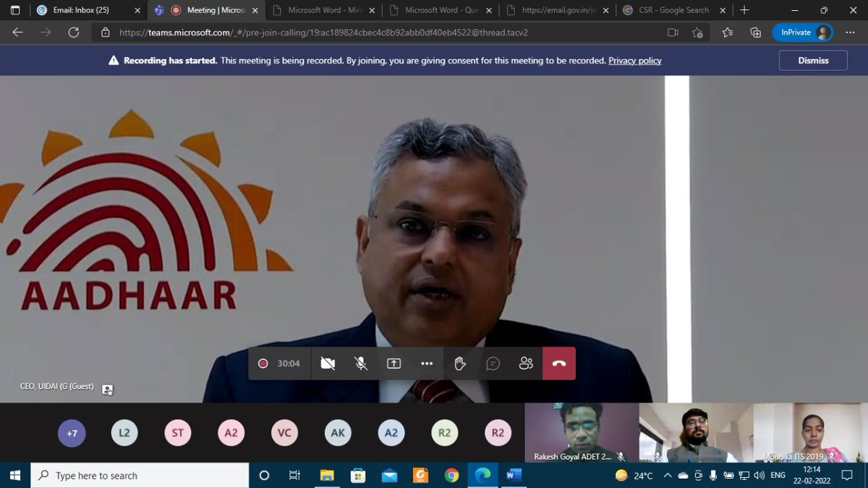
Task: Select the ST participant avatar
Action: tap(178, 433)
